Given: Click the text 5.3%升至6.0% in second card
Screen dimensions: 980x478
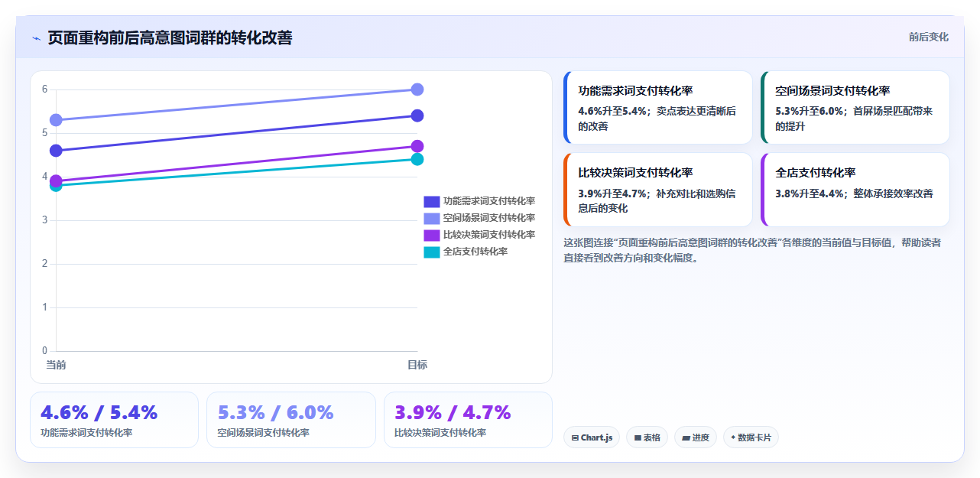Looking at the screenshot, I should tap(810, 111).
